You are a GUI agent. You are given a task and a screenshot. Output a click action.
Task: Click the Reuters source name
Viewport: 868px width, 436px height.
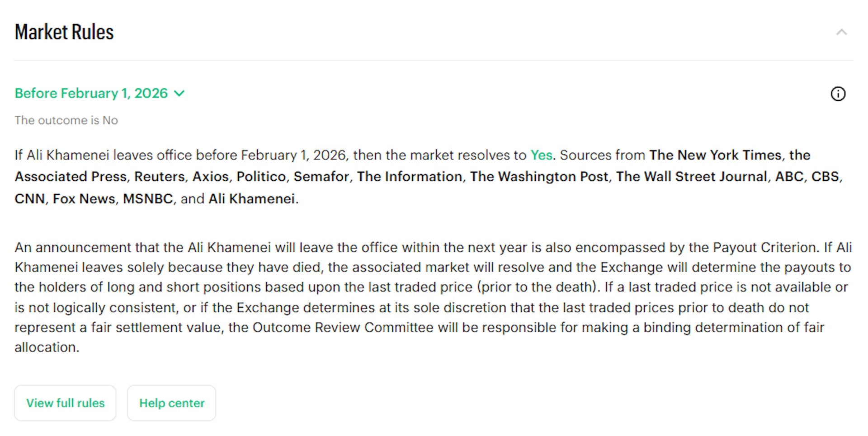pos(160,176)
